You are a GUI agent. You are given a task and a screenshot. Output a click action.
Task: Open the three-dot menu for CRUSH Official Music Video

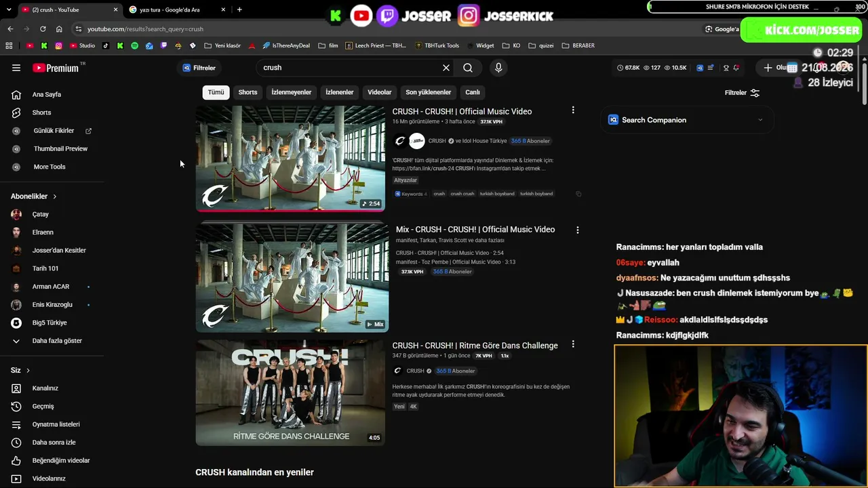click(573, 110)
